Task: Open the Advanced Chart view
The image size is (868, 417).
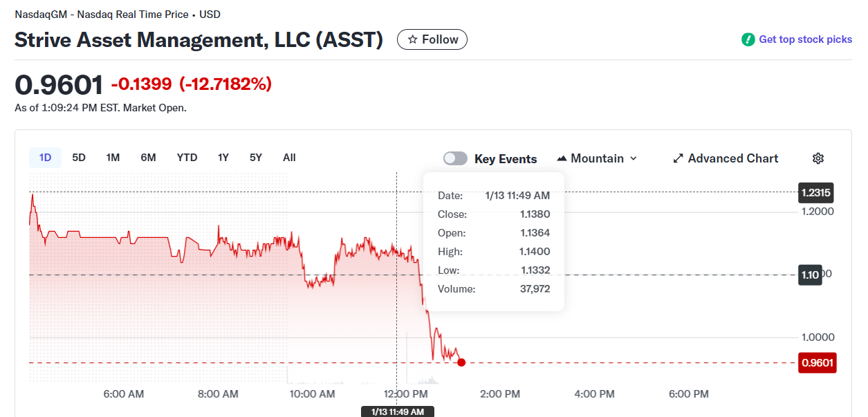Action: [732, 158]
